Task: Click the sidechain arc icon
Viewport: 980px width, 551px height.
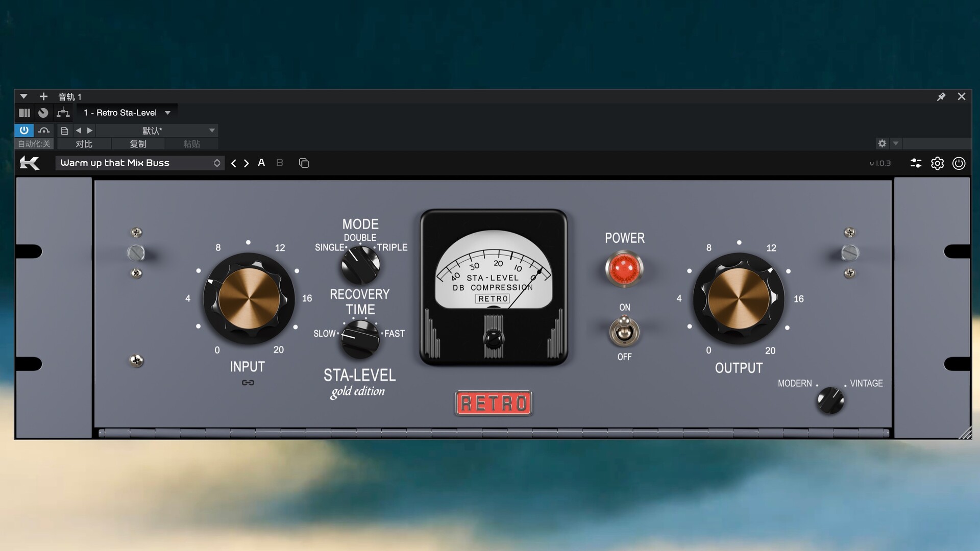Action: tap(44, 131)
